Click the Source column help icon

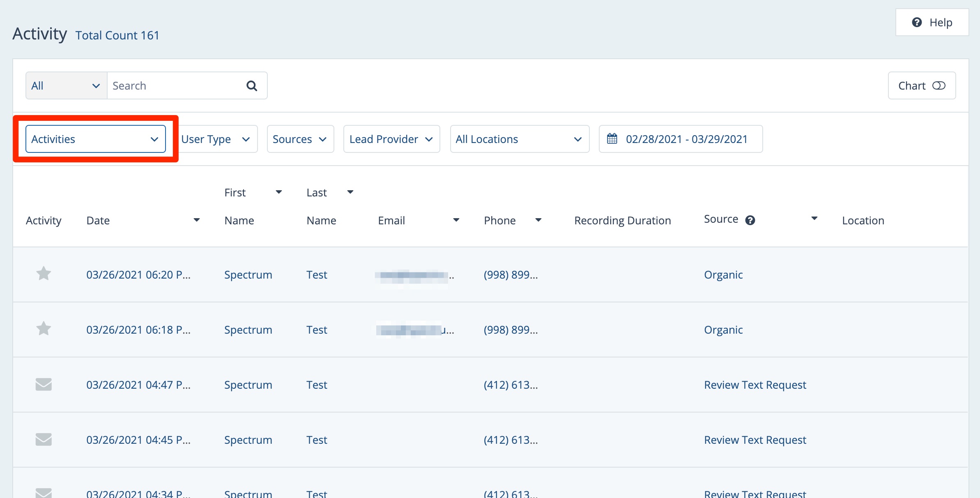pyautogui.click(x=750, y=220)
